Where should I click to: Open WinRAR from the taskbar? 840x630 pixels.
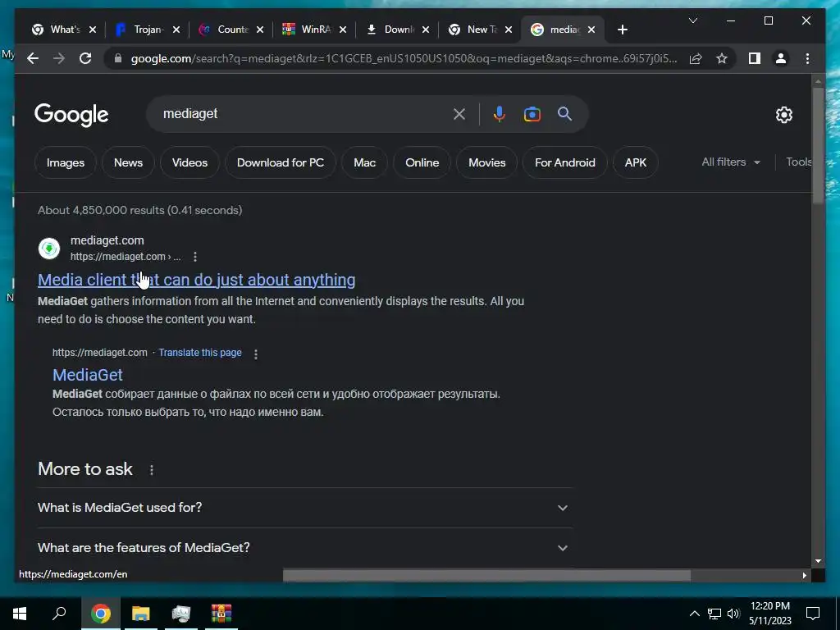221,614
